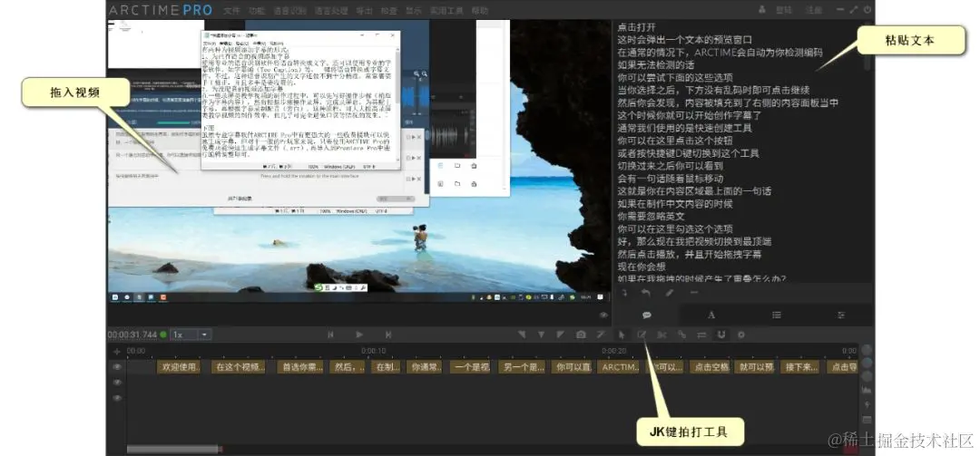The height and width of the screenshot is (456, 980).
Task: Click the horizontal timeline scrollbar thumb
Action: [173, 449]
